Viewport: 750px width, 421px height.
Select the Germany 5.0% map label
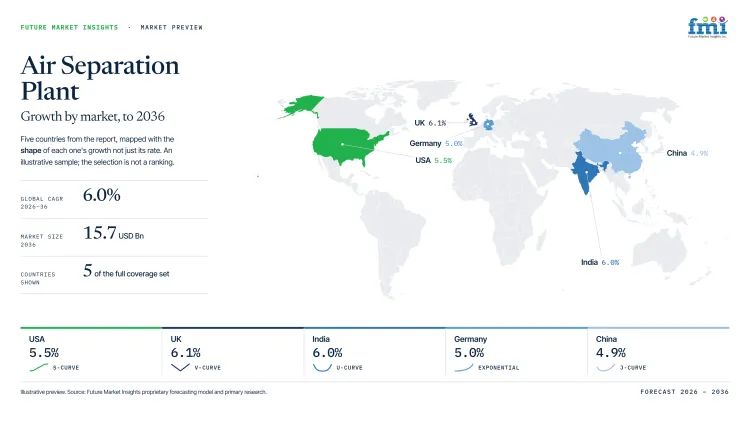[x=436, y=143]
